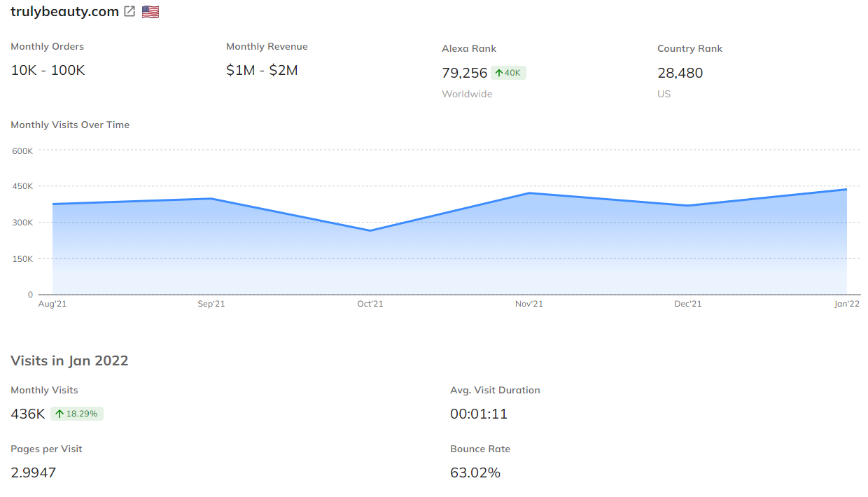Image resolution: width=868 pixels, height=497 pixels.
Task: Click the Aug'21 x-axis label
Action: click(x=52, y=304)
